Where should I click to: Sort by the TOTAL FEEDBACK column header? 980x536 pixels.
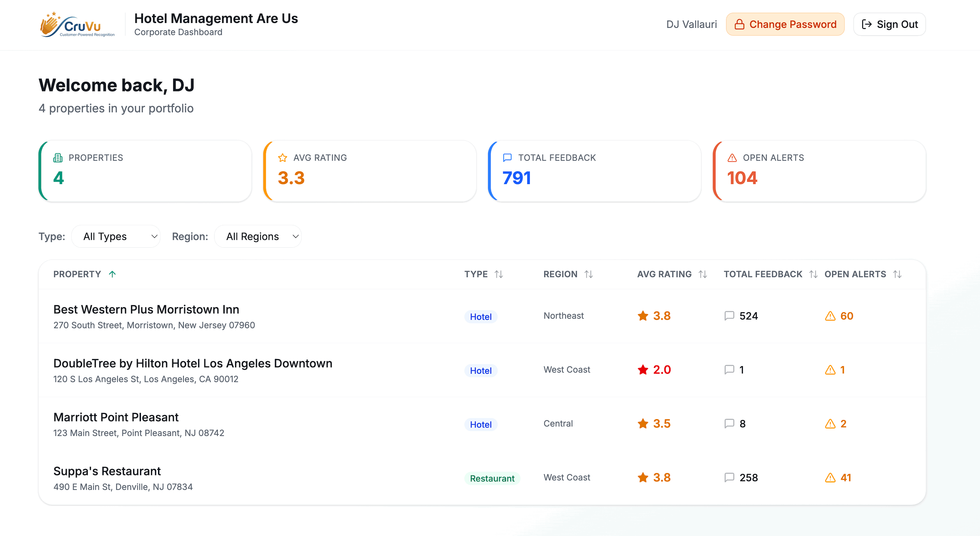[x=763, y=274]
